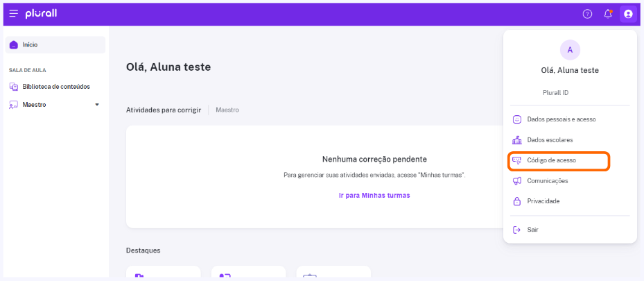This screenshot has width=644, height=281.
Task: Select the Atividades para corrigir tab
Action: coord(164,110)
